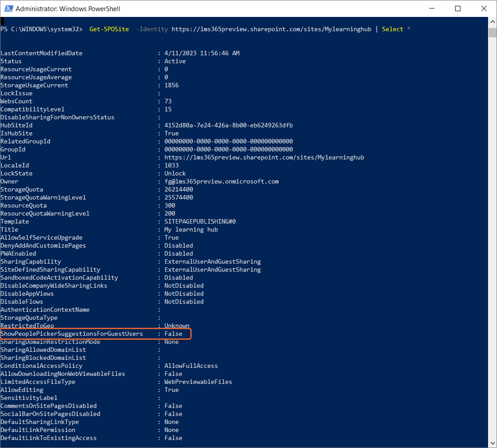Click the -Identity parameter in the command
The image size is (497, 448).
(152, 29)
